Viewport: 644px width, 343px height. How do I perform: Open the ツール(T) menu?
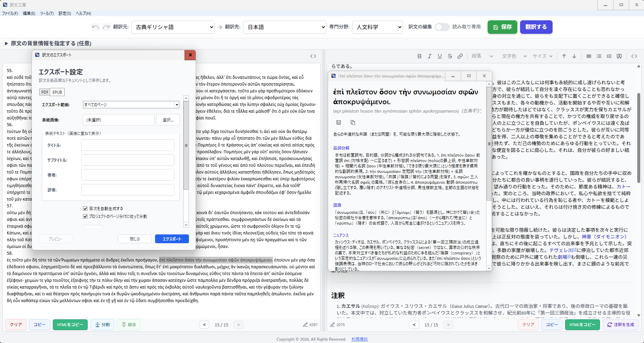click(x=47, y=14)
